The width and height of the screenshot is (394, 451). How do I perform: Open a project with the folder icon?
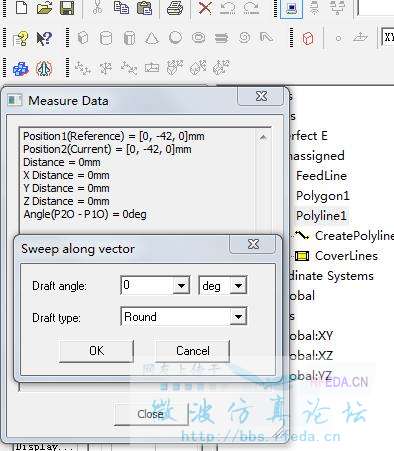44,7
